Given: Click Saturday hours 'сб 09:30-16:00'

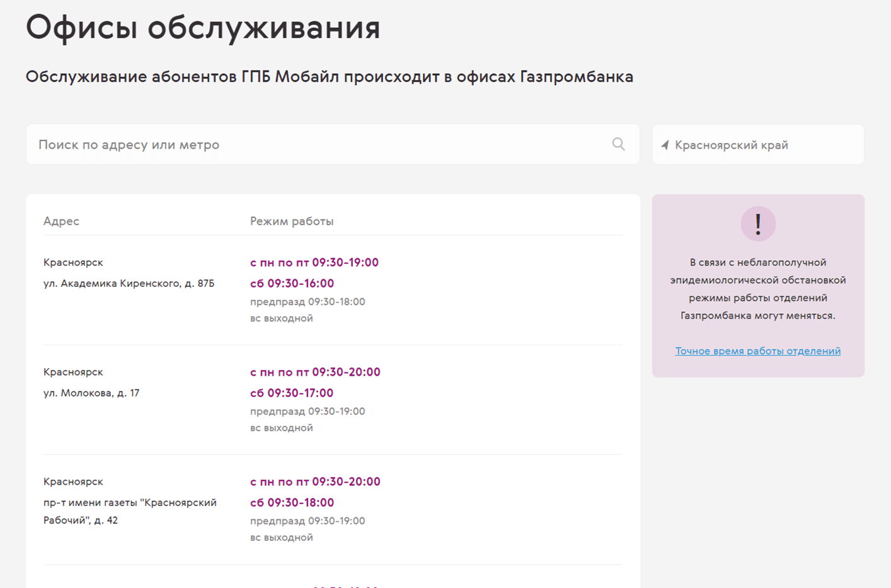Looking at the screenshot, I should 292,284.
